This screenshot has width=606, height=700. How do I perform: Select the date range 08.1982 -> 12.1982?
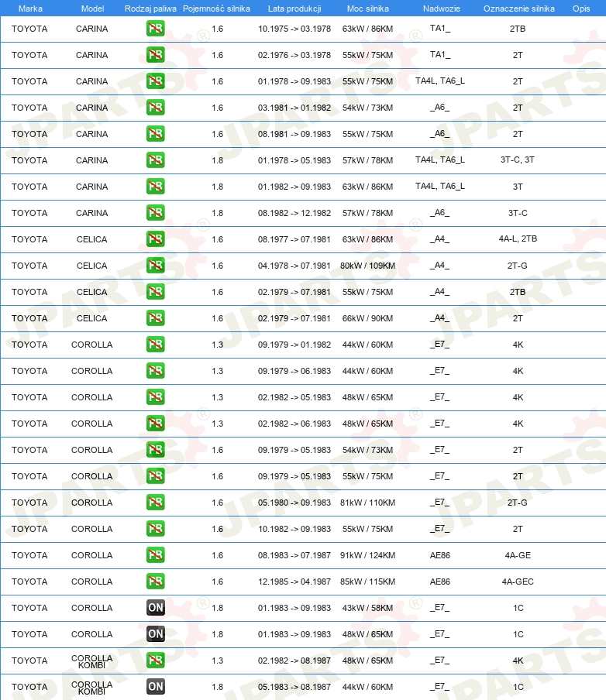[x=294, y=214]
